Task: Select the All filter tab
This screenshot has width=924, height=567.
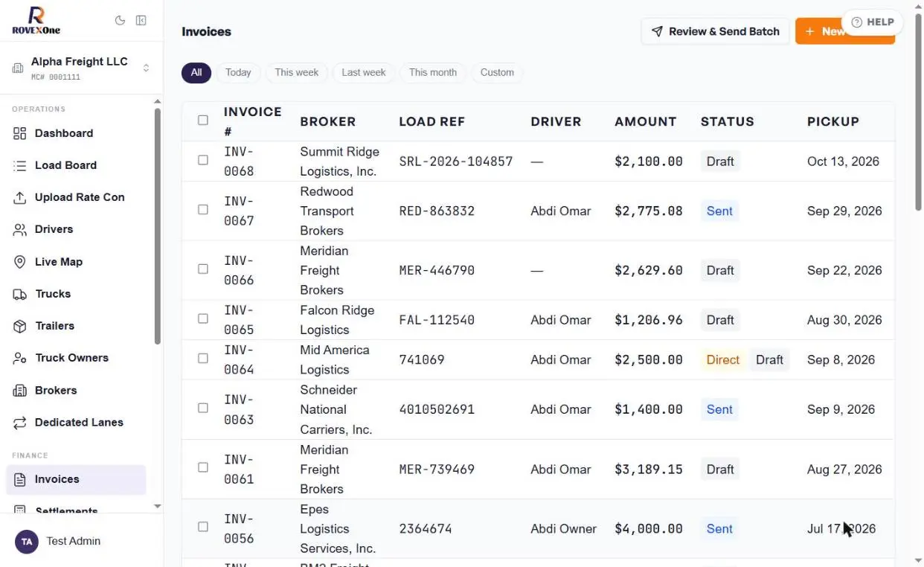Action: click(x=196, y=72)
